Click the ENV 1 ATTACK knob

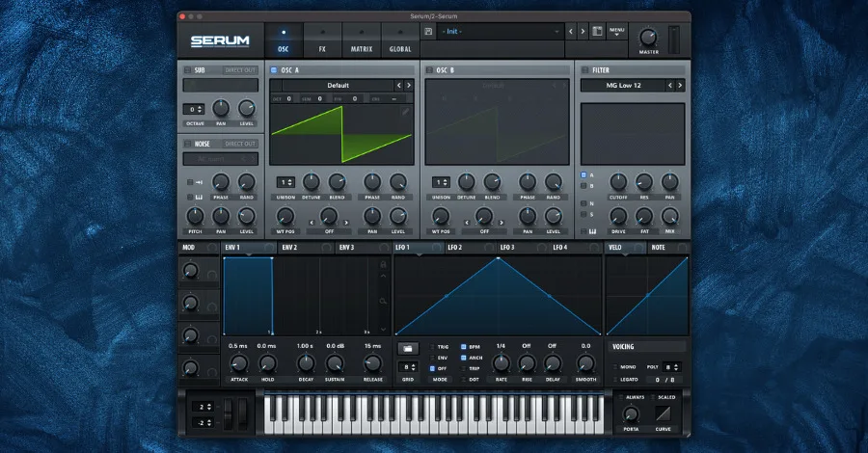pyautogui.click(x=239, y=364)
